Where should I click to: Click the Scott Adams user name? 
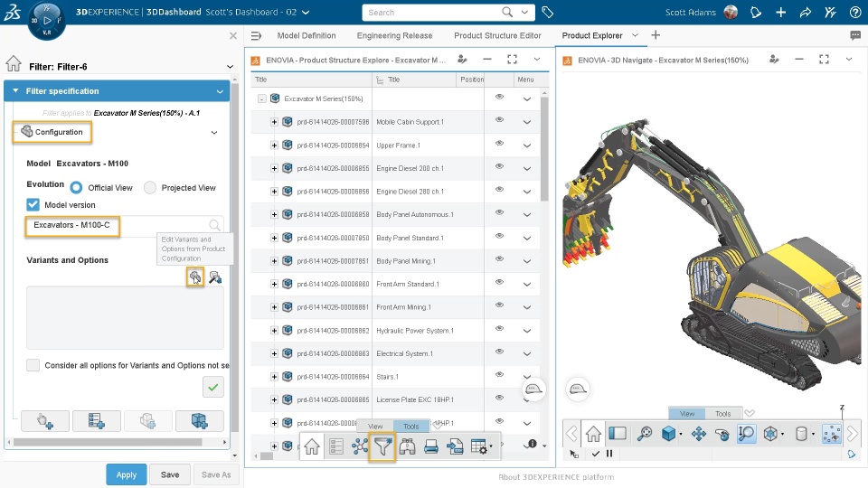coord(690,12)
